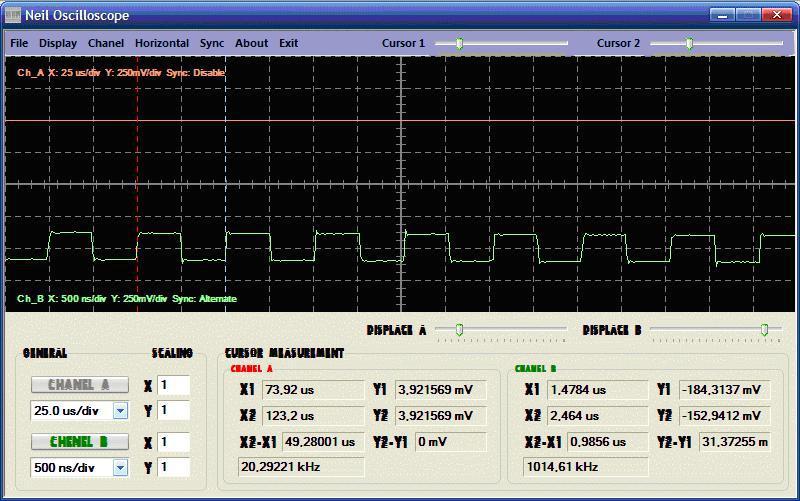Click Chanel A X2 value 123,2 us
Viewport: 800px width, 501px height.
[x=313, y=416]
